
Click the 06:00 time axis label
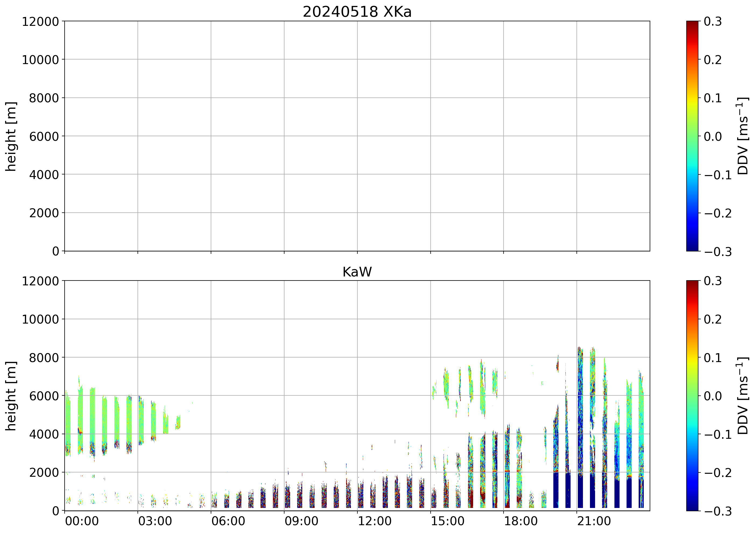(x=228, y=521)
